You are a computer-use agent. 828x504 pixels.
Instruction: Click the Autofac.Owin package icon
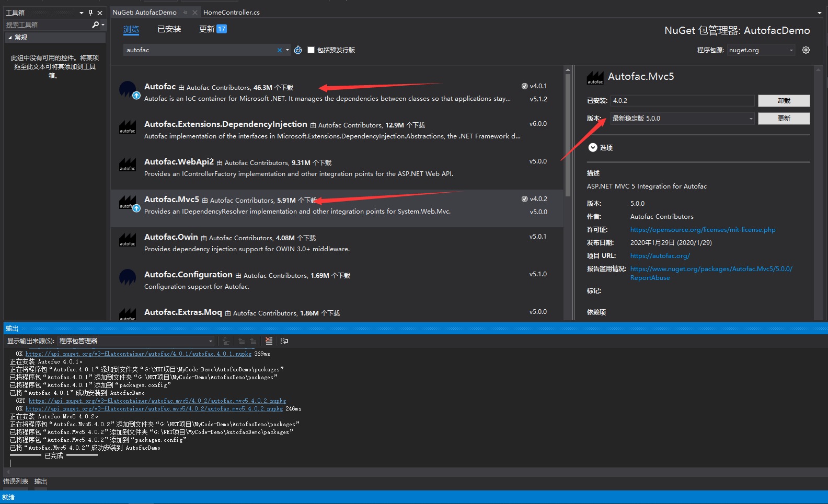(x=128, y=240)
